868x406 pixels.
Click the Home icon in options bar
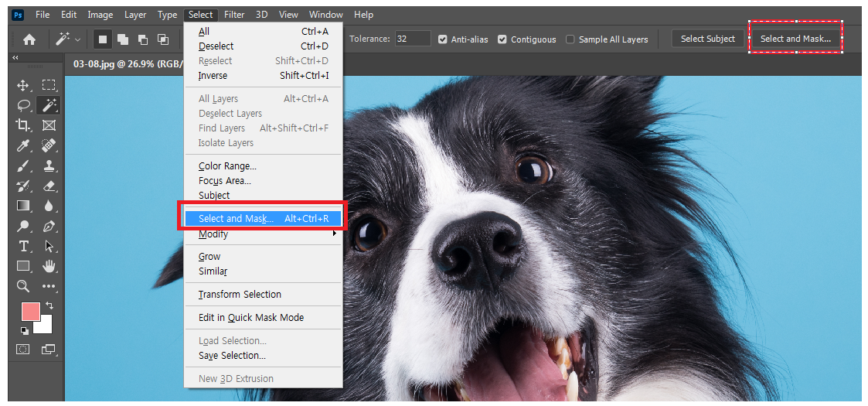pyautogui.click(x=29, y=39)
